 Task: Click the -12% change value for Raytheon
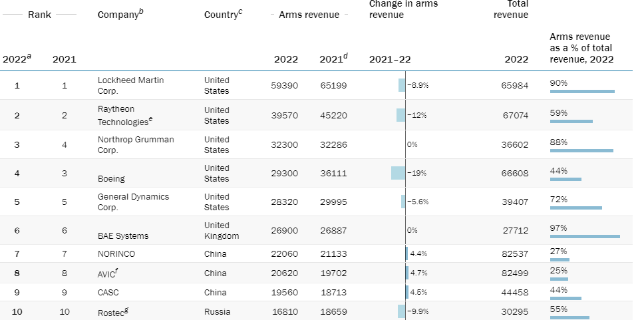417,116
